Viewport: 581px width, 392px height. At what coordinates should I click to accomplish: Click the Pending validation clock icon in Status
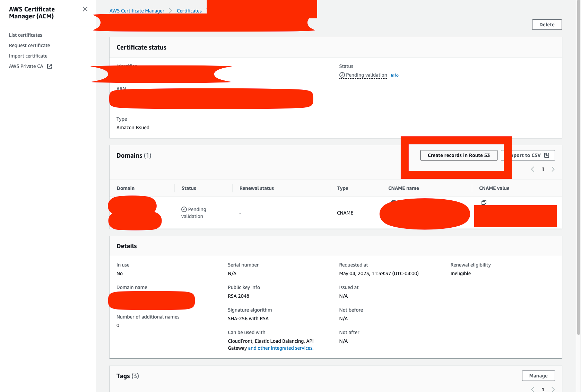[342, 75]
